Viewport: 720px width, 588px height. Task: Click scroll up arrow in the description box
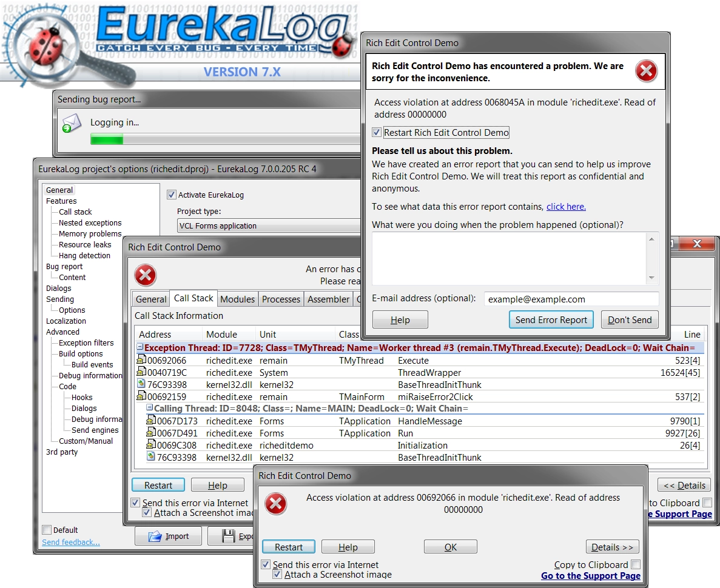651,239
